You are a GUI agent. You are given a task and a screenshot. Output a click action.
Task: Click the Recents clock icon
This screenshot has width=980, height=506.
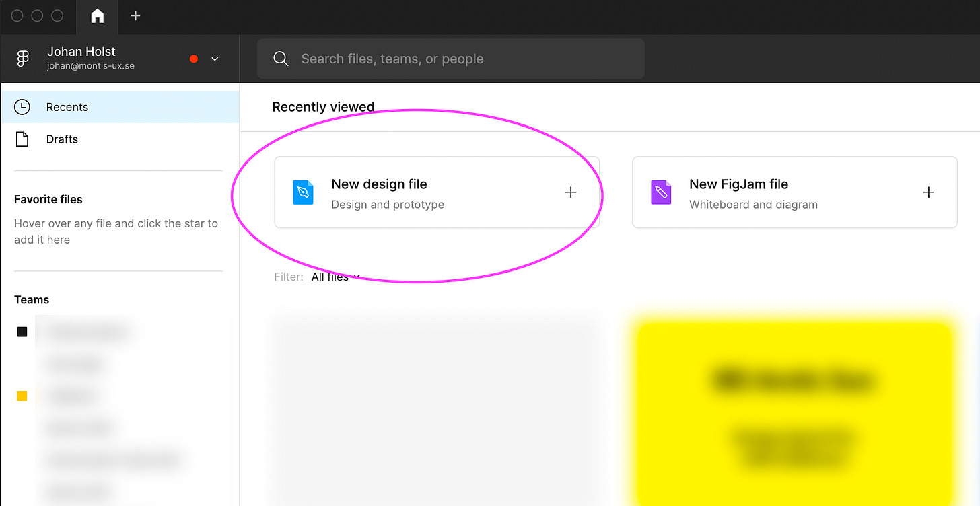[x=22, y=107]
